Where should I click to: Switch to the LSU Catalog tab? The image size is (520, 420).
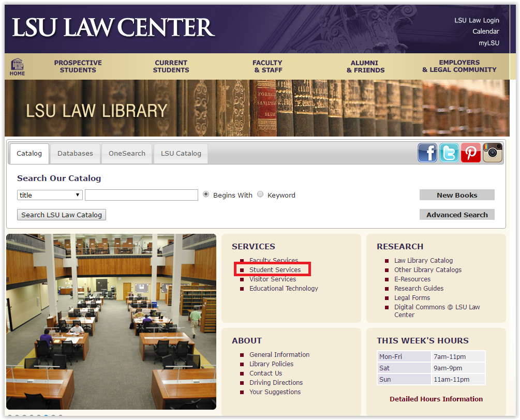pos(181,154)
